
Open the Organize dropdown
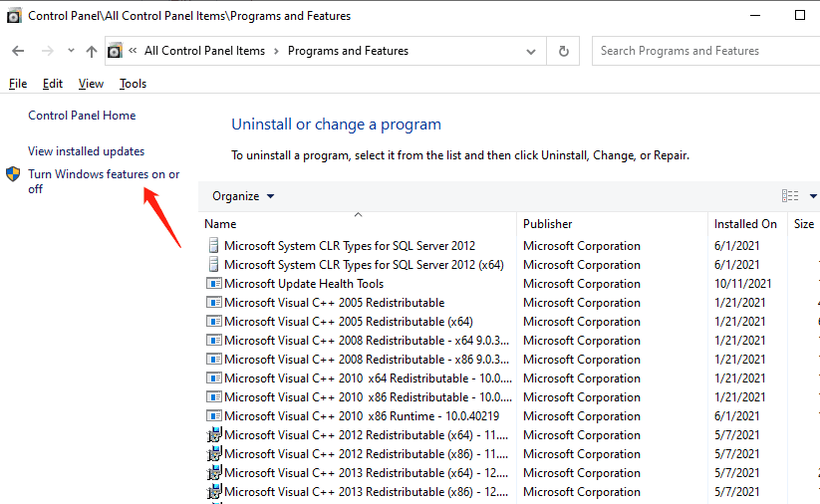[x=243, y=196]
